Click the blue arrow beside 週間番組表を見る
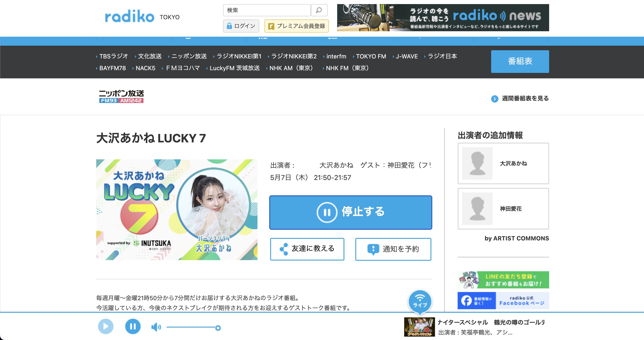 tap(495, 99)
